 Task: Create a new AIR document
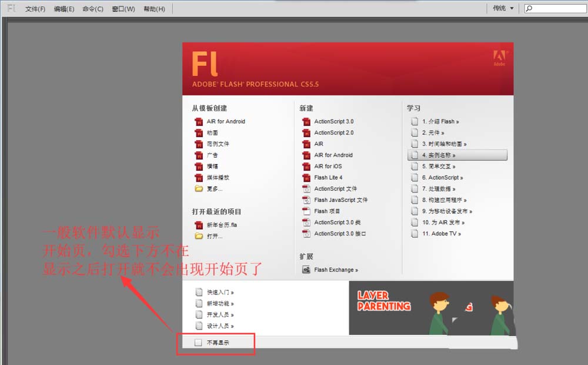[318, 144]
